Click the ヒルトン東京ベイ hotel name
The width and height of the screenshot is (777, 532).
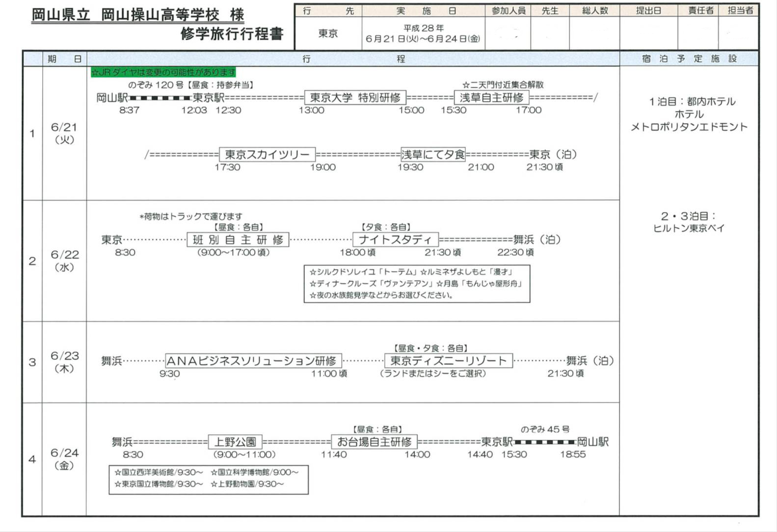tap(689, 228)
